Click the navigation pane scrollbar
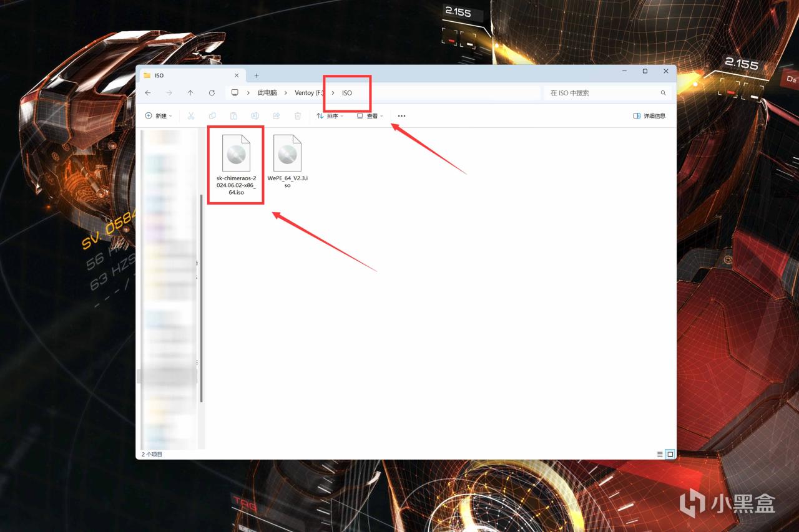The width and height of the screenshot is (799, 532). (x=202, y=298)
